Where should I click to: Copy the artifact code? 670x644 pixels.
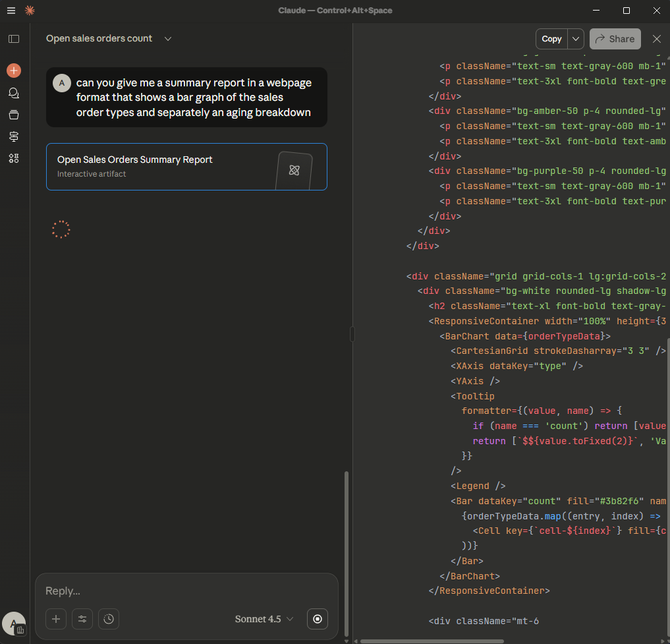coord(551,39)
